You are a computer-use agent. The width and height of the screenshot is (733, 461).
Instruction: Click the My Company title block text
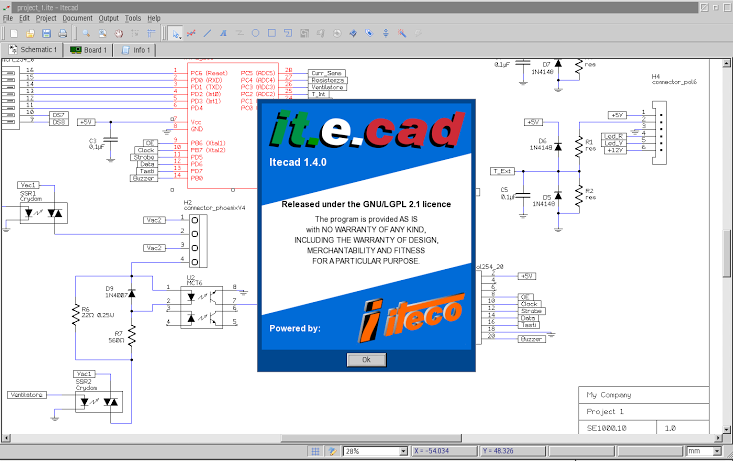point(609,395)
